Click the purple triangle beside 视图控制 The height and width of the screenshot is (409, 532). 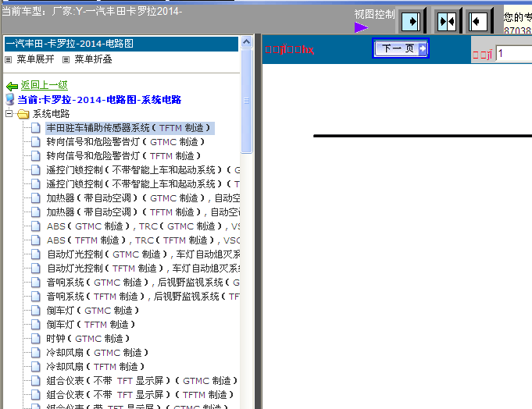(x=361, y=27)
